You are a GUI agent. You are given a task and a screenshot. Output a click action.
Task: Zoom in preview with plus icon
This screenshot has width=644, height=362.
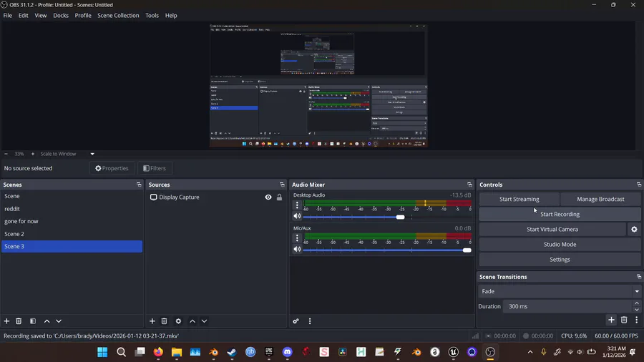(33, 154)
